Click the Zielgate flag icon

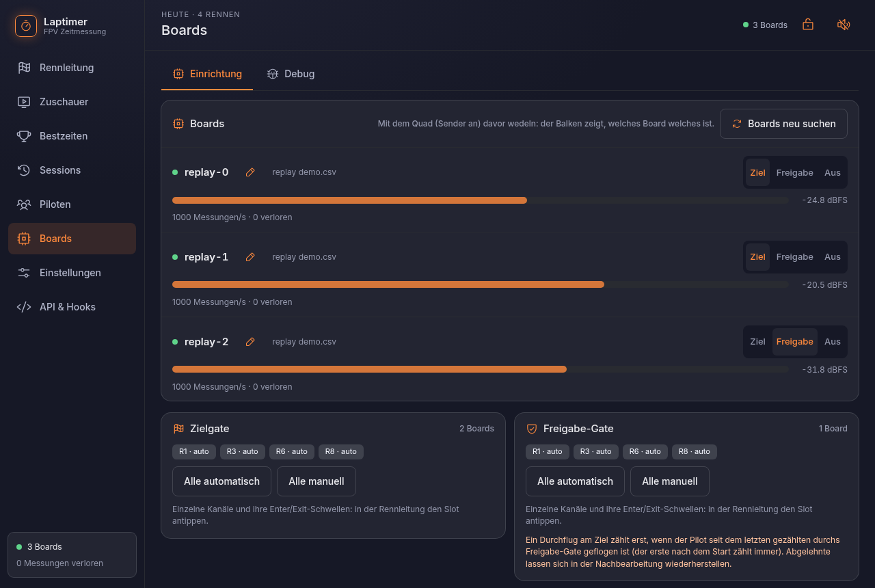[x=178, y=429]
